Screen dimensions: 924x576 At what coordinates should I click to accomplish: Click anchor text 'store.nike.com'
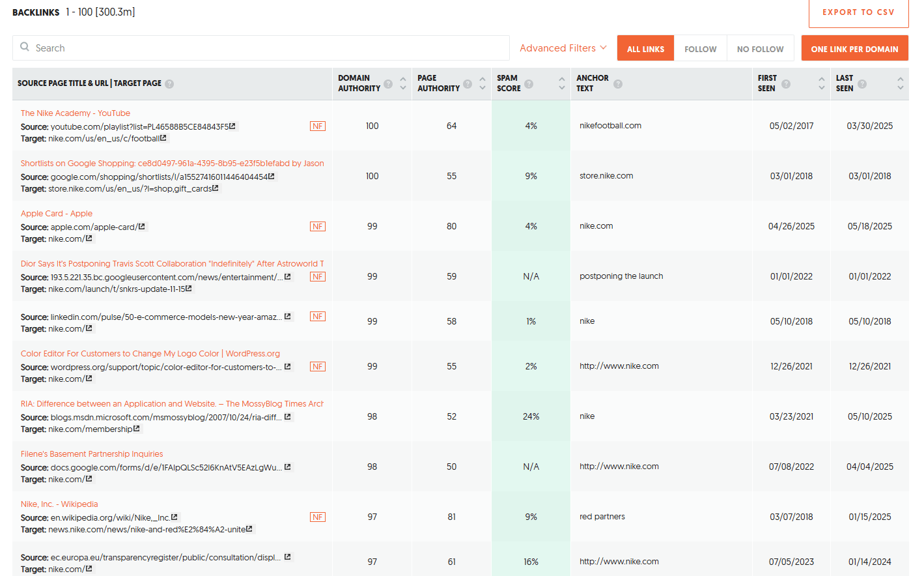point(606,176)
